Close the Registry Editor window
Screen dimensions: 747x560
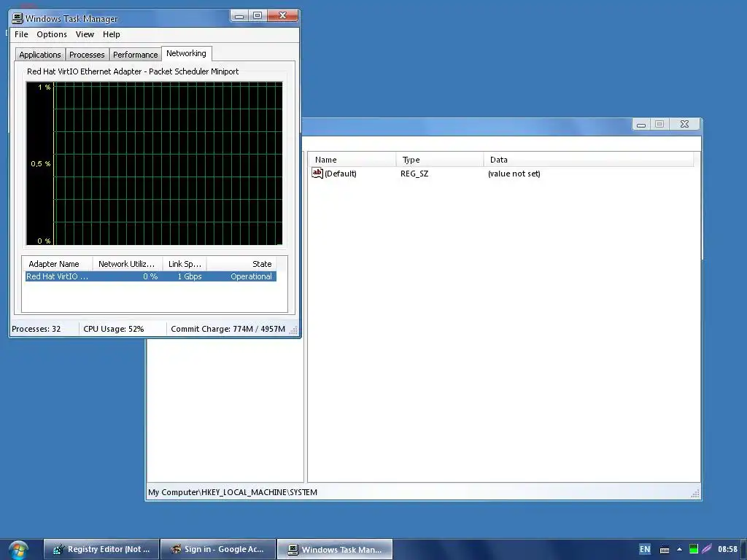(x=684, y=124)
